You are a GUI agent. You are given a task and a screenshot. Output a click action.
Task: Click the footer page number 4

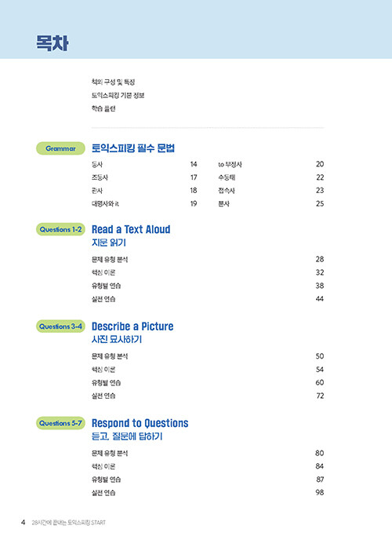click(23, 523)
